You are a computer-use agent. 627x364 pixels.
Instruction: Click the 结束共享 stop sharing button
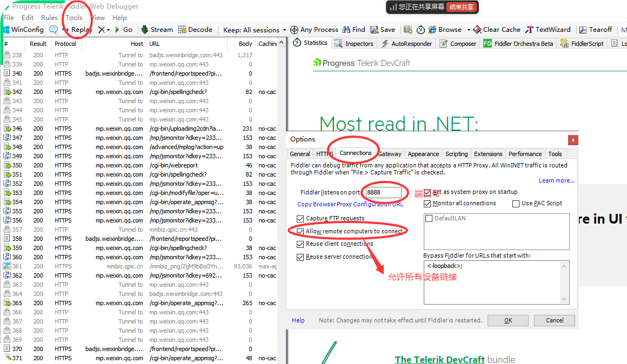pyautogui.click(x=462, y=7)
